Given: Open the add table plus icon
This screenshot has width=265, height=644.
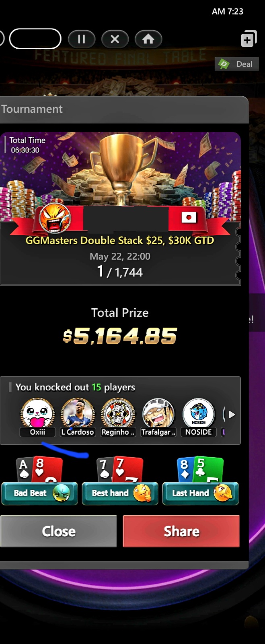Looking at the screenshot, I should coord(249,39).
